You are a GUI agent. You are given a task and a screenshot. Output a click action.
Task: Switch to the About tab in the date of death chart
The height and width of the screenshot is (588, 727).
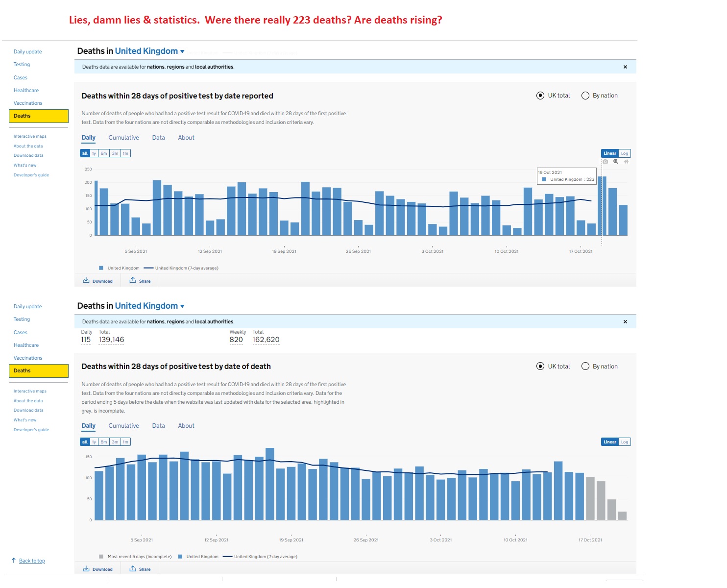tap(186, 426)
